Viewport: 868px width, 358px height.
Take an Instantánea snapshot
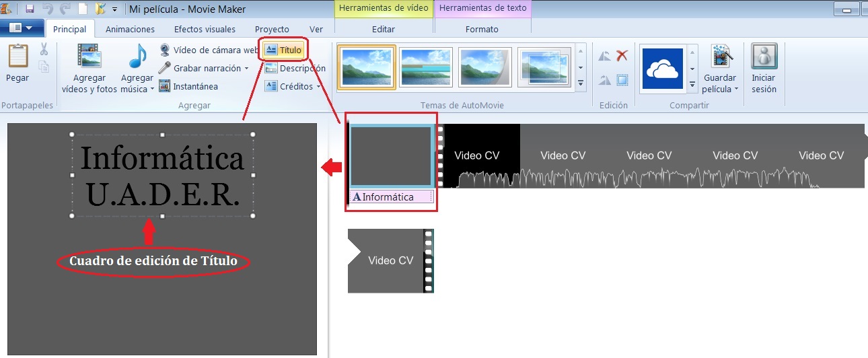click(x=189, y=86)
